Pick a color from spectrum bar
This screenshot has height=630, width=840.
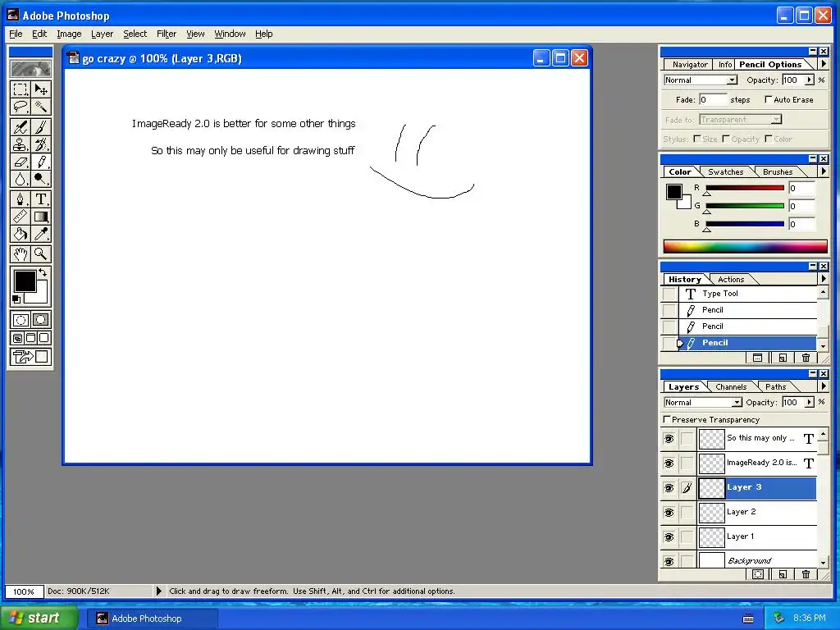coord(745,246)
